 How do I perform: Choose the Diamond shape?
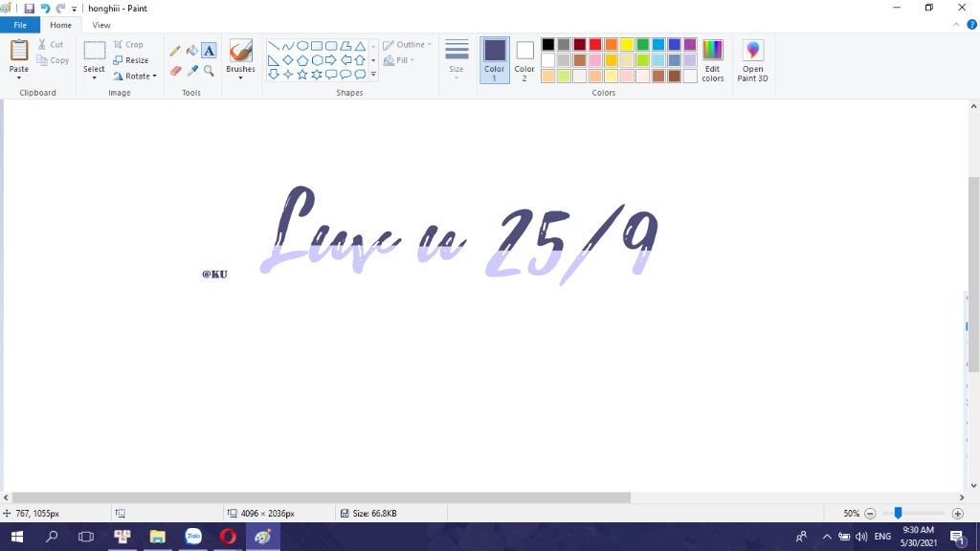tap(287, 60)
